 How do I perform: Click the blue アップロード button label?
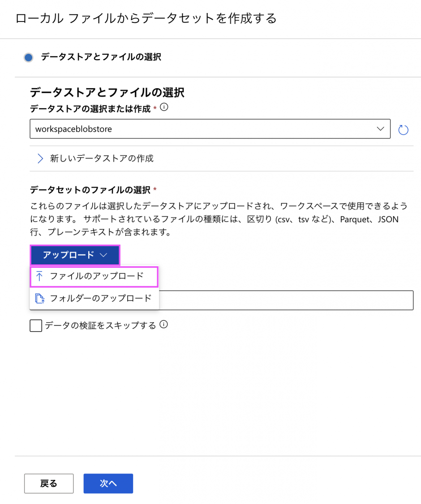pos(68,255)
